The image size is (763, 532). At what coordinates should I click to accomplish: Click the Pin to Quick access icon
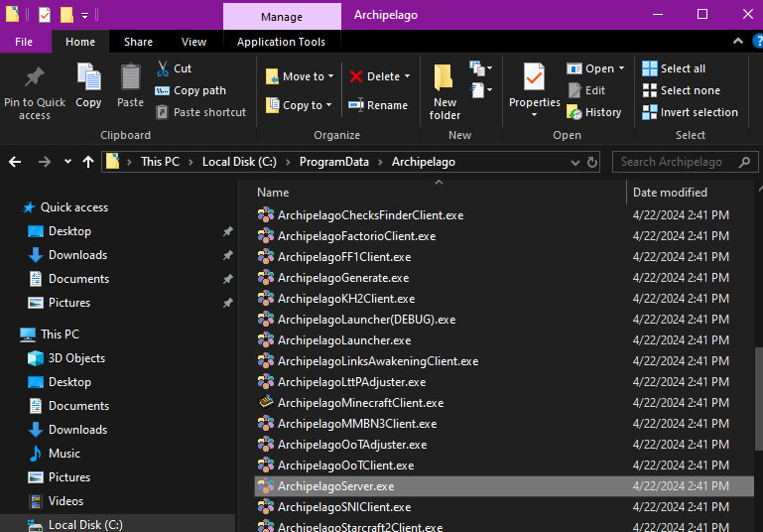click(34, 77)
